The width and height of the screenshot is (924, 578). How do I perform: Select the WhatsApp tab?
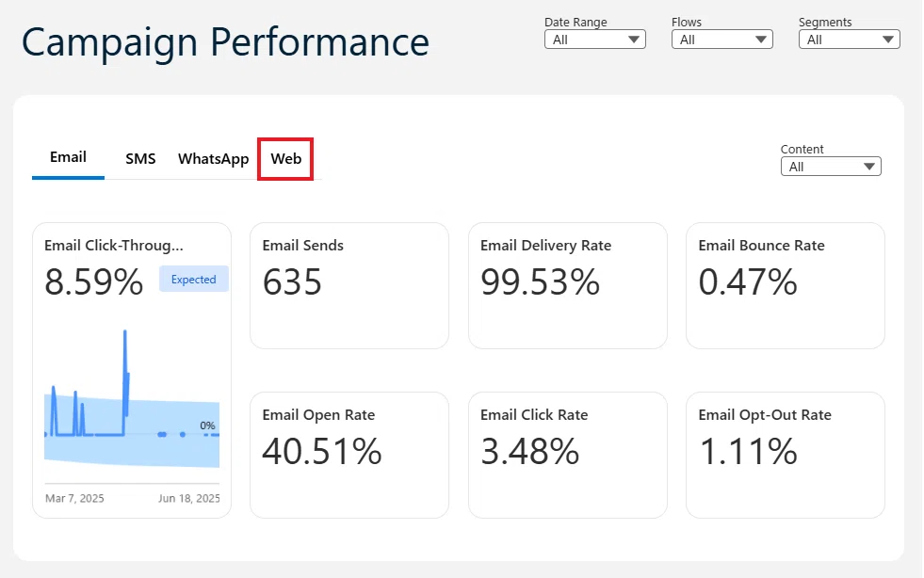coord(213,159)
